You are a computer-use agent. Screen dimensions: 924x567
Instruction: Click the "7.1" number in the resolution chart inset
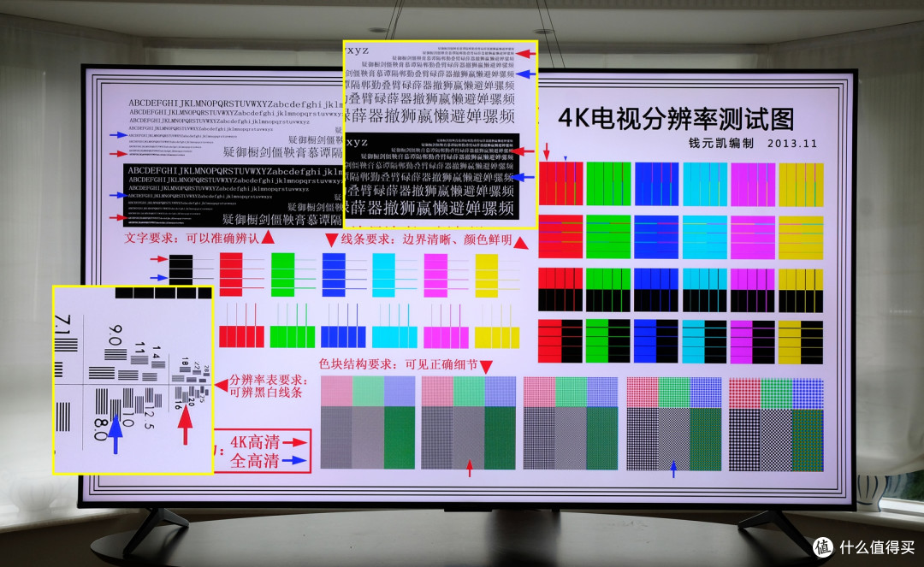pos(62,324)
